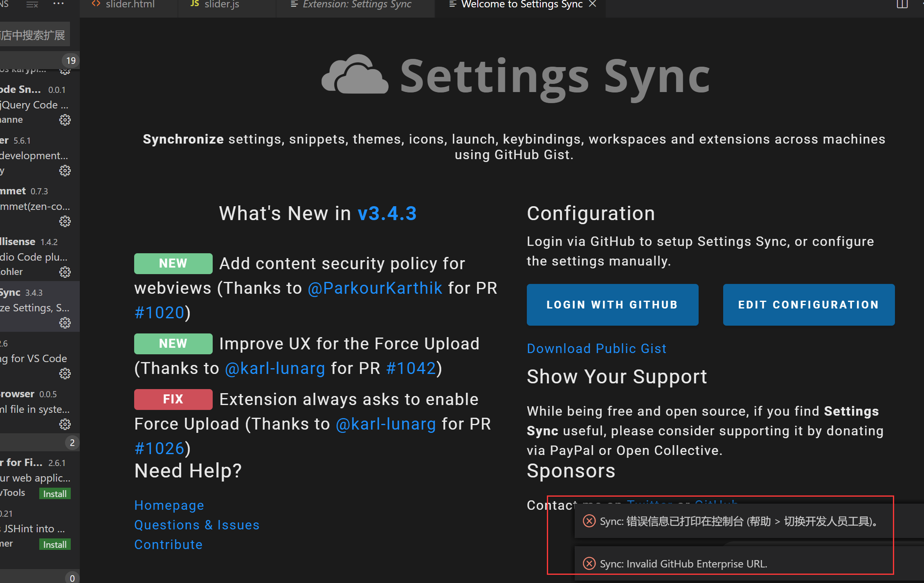Click the error icon on Invalid GitHub Enterprise URL
The image size is (924, 583).
[589, 563]
